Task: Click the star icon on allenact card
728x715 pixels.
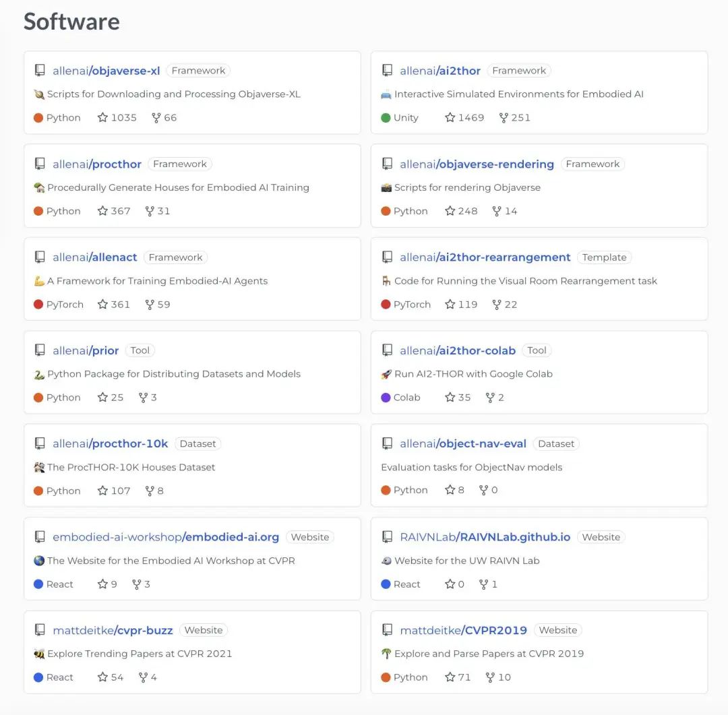Action: [x=102, y=305]
